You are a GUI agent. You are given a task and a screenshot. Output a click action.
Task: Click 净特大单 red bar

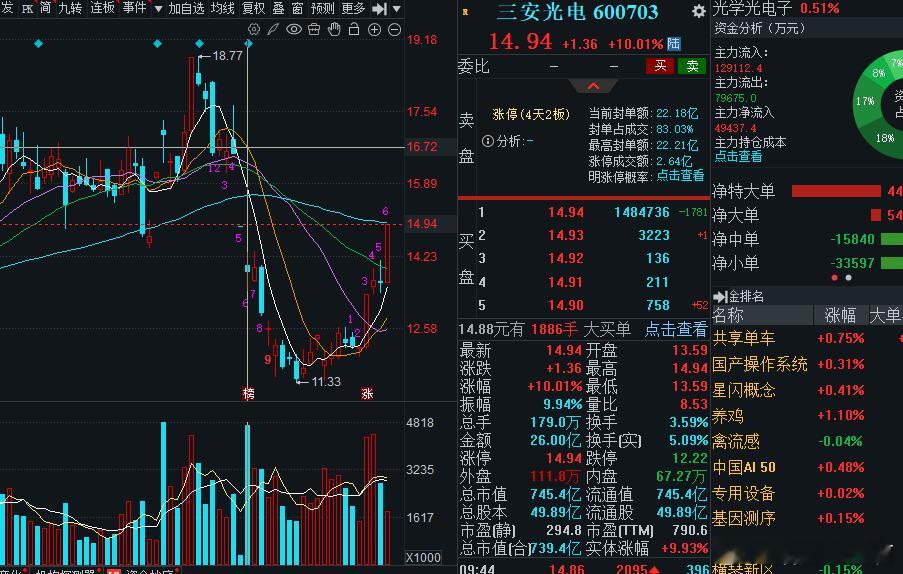pyautogui.click(x=836, y=191)
